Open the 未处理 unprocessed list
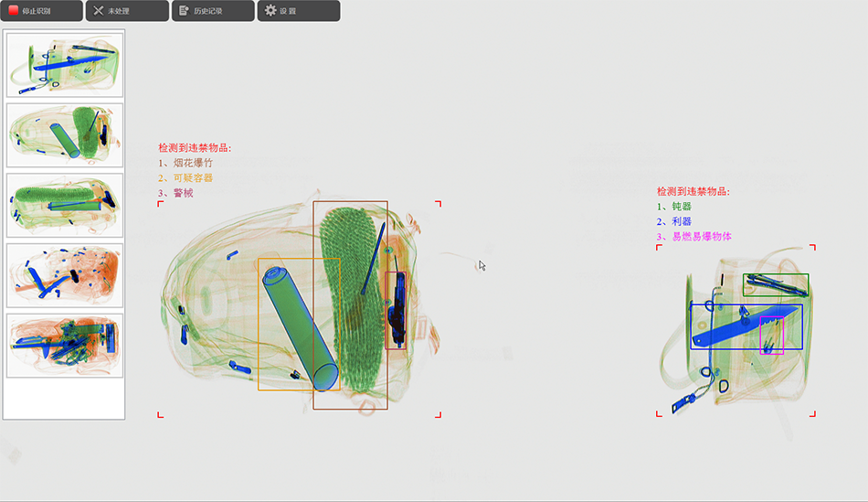 [x=127, y=11]
